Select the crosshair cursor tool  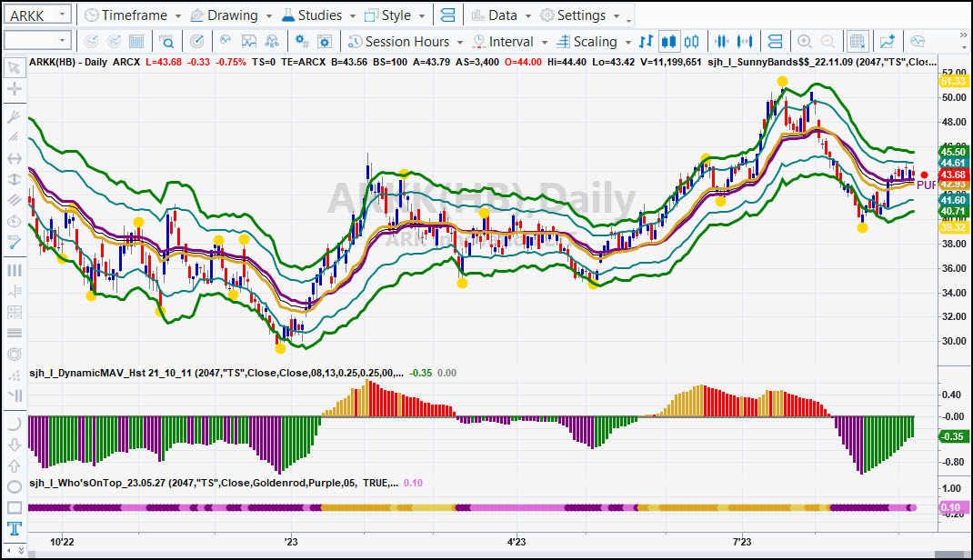(14, 89)
